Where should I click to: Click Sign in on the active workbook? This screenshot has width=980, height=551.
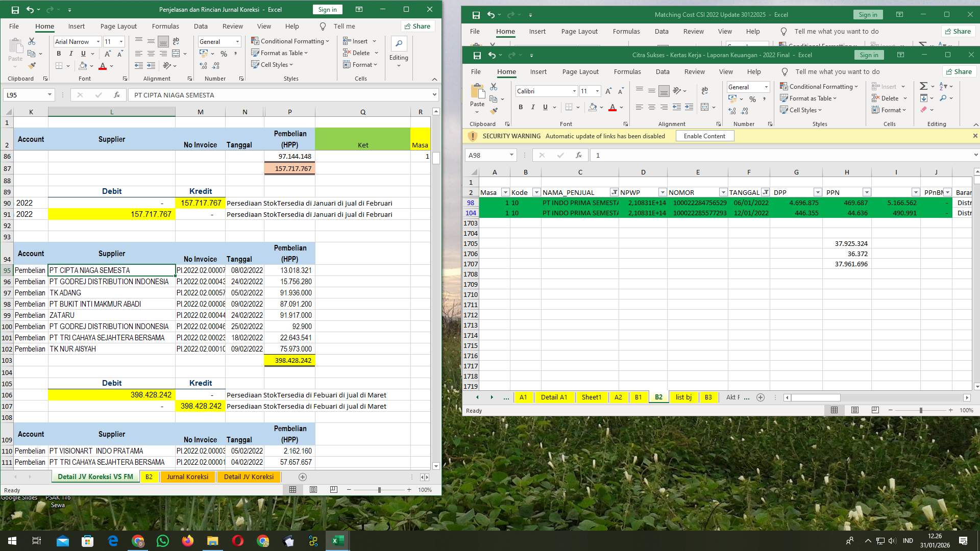[x=869, y=55]
